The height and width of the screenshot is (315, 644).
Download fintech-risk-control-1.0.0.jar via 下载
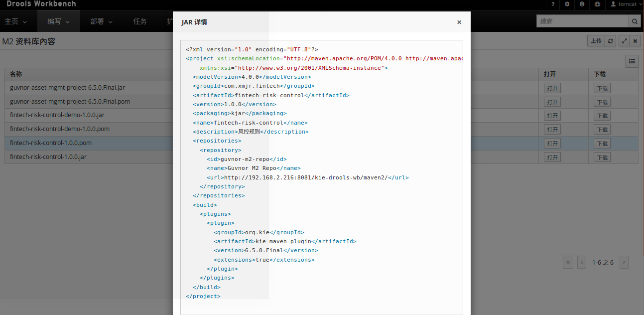pos(602,157)
